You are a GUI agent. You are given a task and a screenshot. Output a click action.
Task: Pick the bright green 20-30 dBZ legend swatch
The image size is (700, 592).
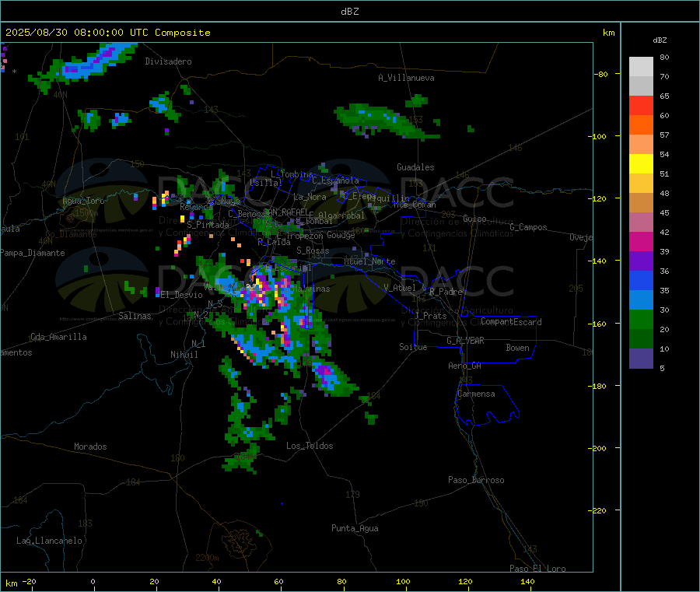tap(641, 319)
